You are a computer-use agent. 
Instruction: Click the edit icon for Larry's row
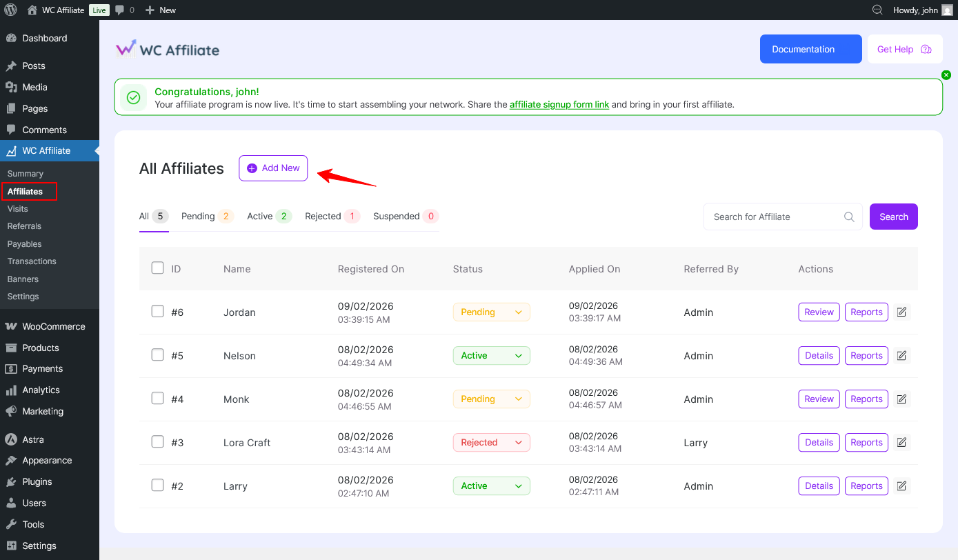click(901, 486)
